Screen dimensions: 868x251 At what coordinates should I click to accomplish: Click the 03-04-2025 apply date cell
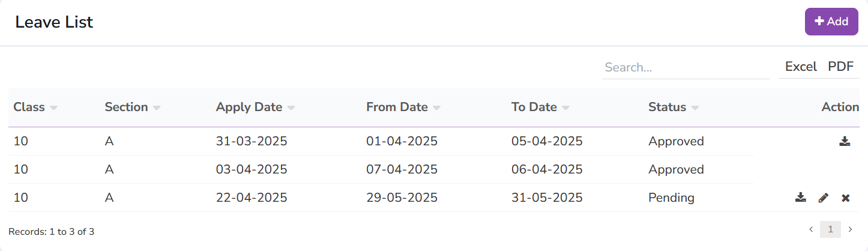pyautogui.click(x=252, y=169)
